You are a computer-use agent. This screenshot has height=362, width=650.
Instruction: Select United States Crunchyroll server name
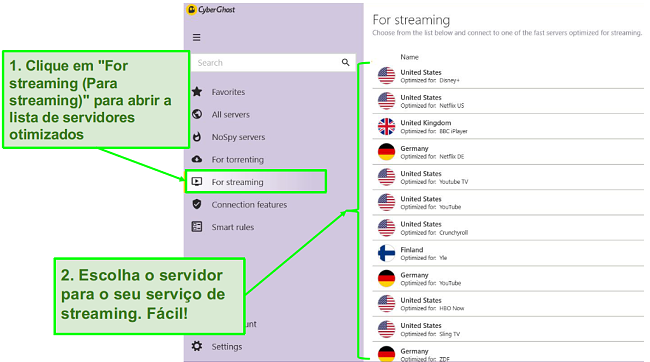click(x=421, y=224)
